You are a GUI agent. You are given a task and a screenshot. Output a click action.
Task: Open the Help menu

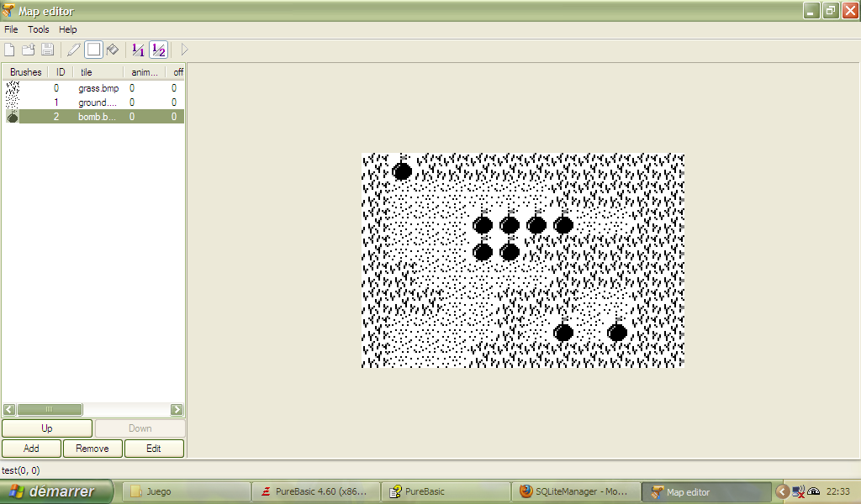pos(68,29)
